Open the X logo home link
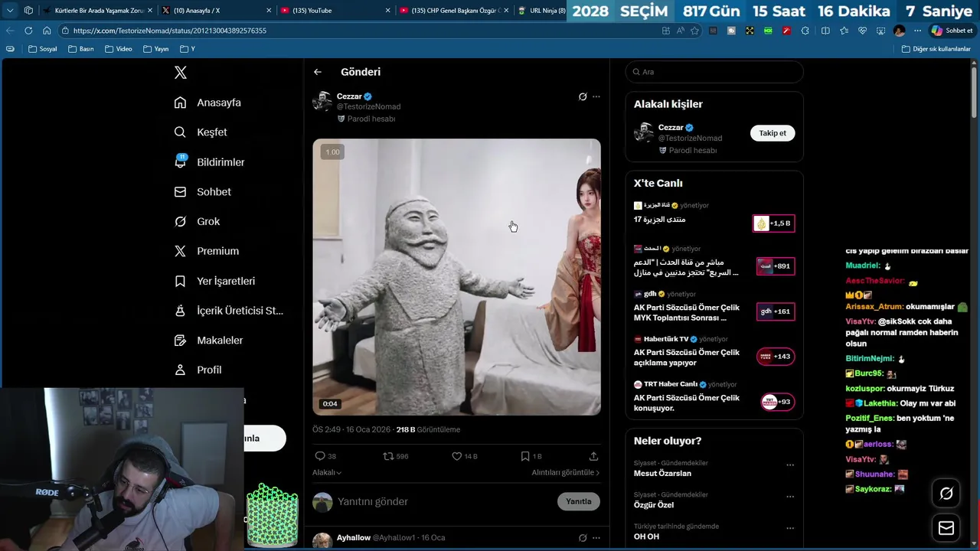 click(x=181, y=73)
